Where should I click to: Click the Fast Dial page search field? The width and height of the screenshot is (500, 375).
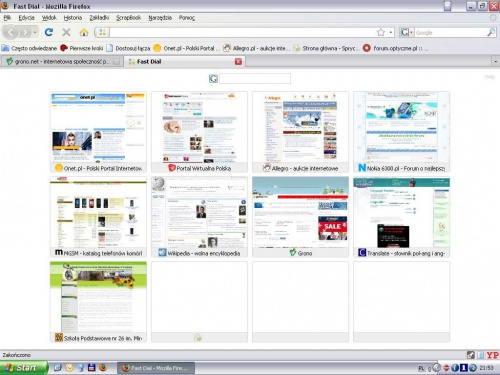[x=255, y=79]
